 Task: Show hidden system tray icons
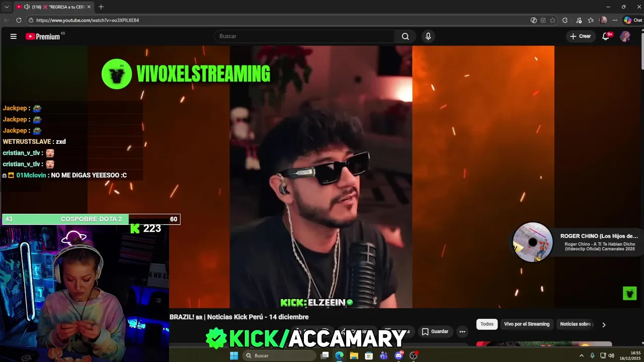[x=582, y=355]
